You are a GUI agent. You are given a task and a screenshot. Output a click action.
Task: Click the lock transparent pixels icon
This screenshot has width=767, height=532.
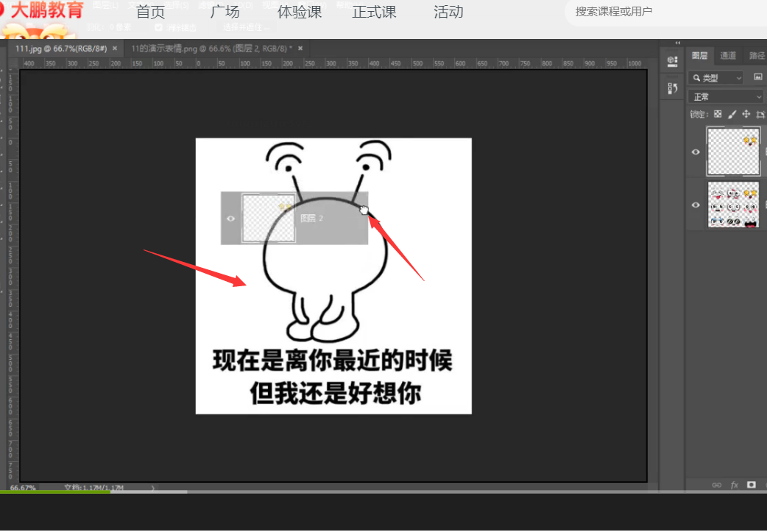click(x=718, y=114)
